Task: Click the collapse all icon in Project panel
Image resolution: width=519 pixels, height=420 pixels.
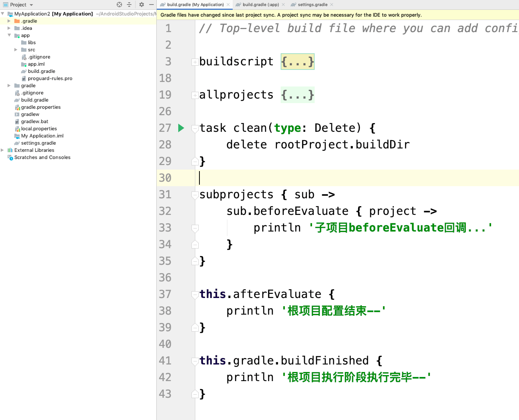Action: (x=129, y=5)
